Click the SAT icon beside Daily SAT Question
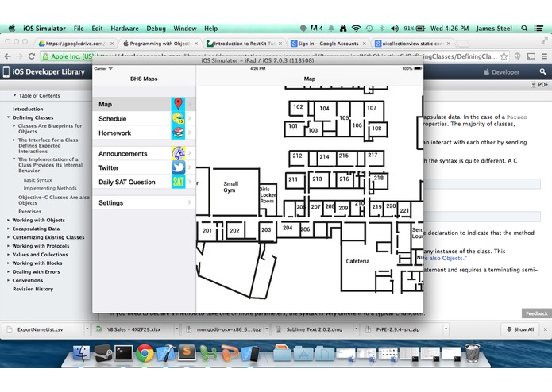This screenshot has height=392, width=552. tap(179, 182)
